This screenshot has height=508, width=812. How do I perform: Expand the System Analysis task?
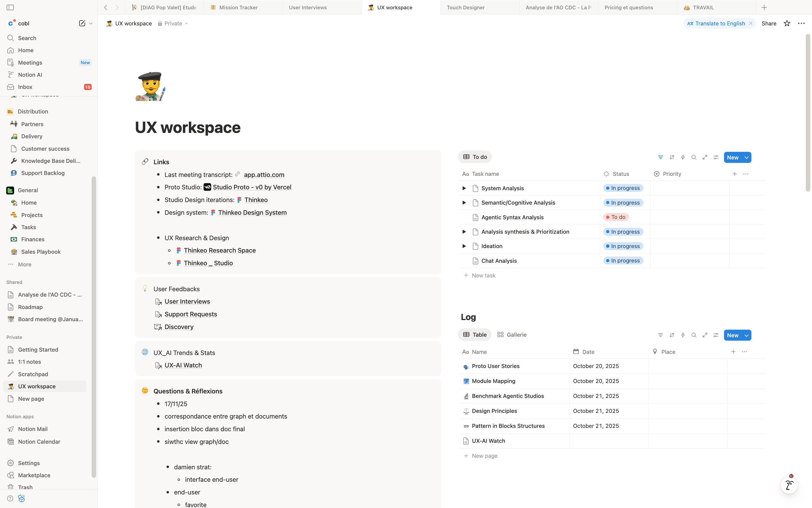point(464,188)
